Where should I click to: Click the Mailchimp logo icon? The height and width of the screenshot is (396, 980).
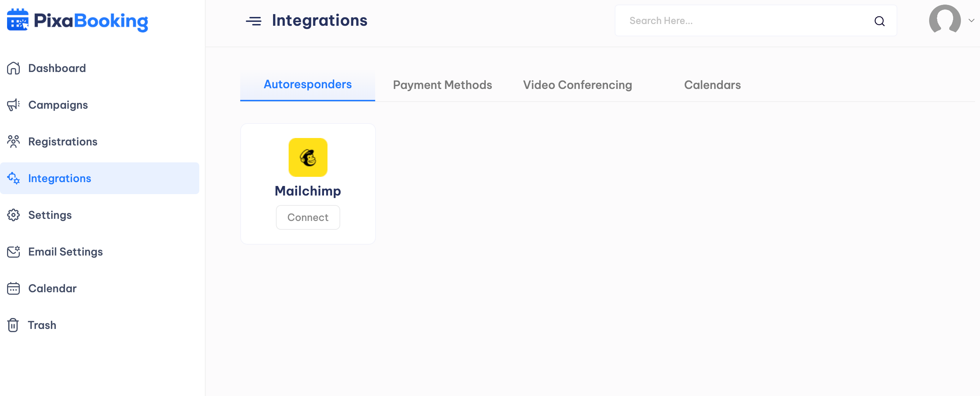[x=308, y=157]
